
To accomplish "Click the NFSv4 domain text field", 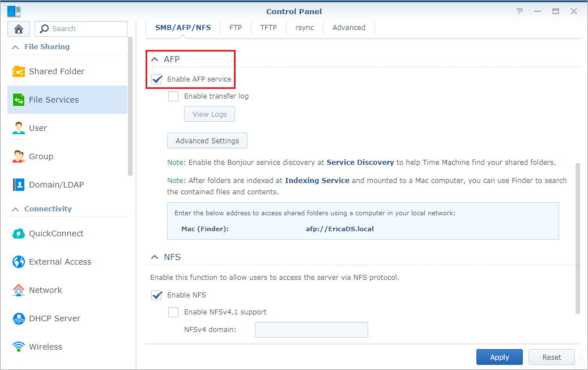I will pos(311,330).
